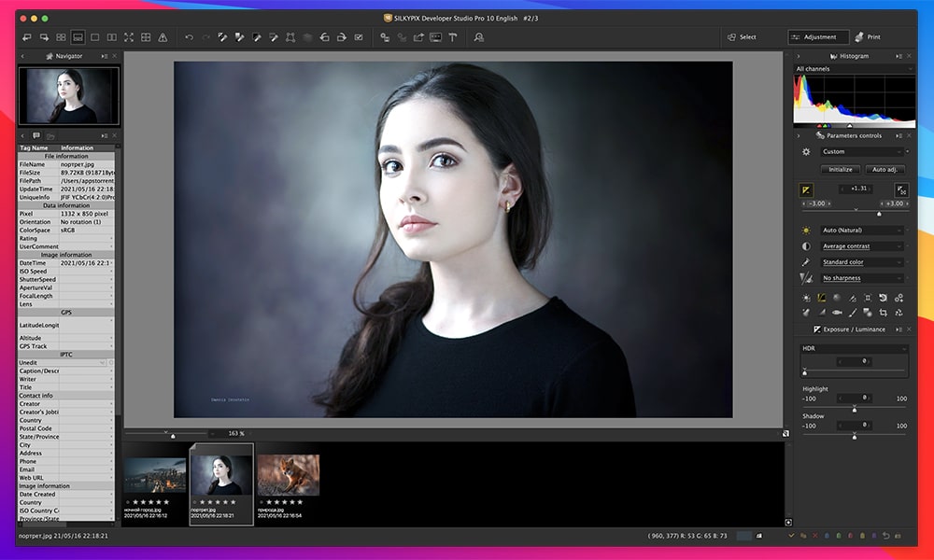The height and width of the screenshot is (560, 934).
Task: Select the fox photo thumbnail in the filmstrip
Action: point(288,474)
